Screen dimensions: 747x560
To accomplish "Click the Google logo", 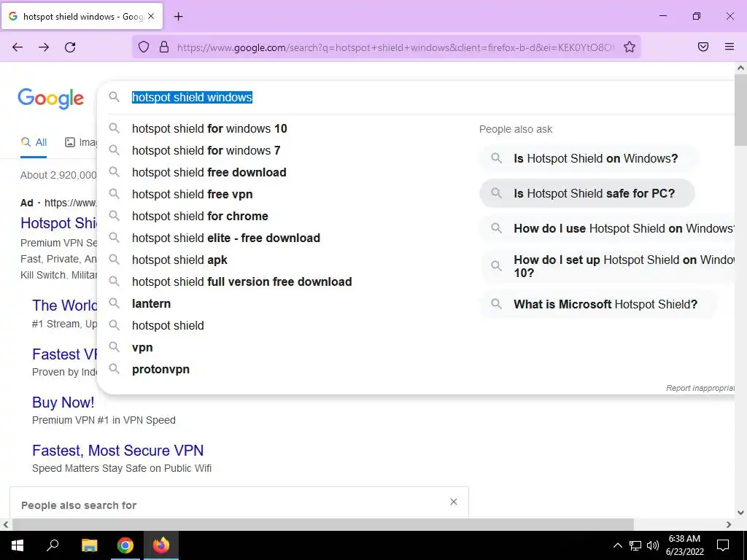I will point(50,98).
